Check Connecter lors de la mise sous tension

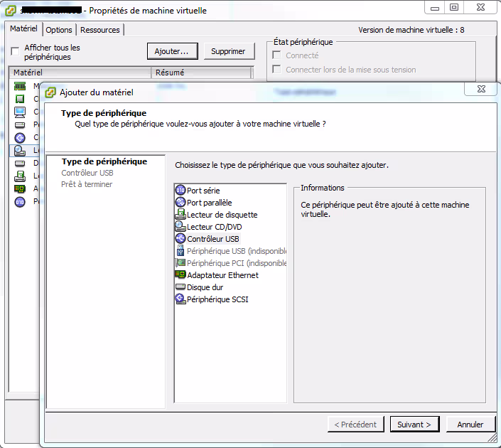[x=277, y=70]
